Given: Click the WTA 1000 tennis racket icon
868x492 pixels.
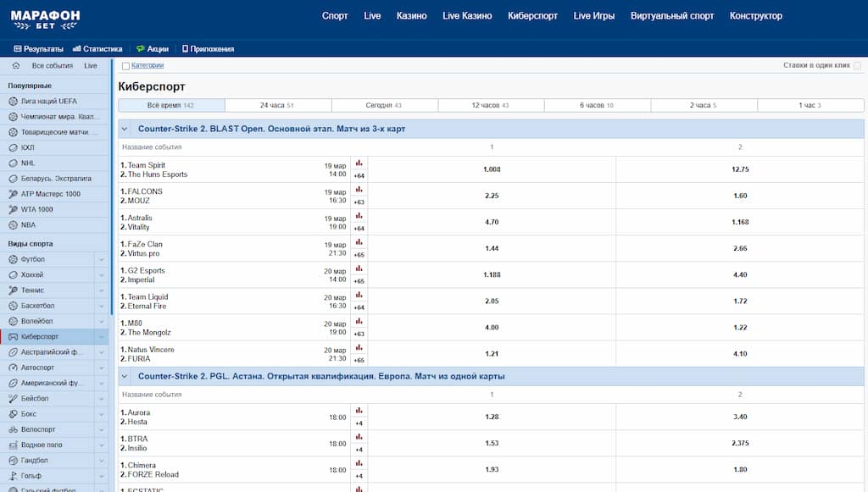Looking at the screenshot, I should tap(13, 209).
